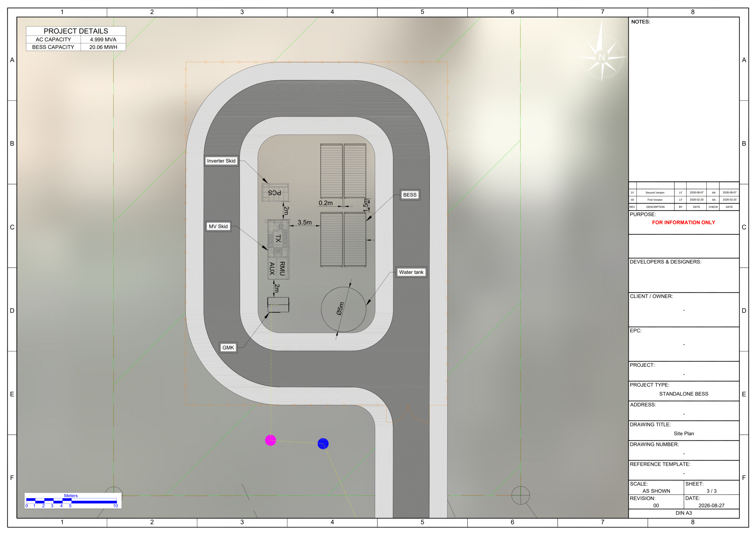The height and width of the screenshot is (535, 756).
Task: Click the Meters scale bar
Action: 73,501
